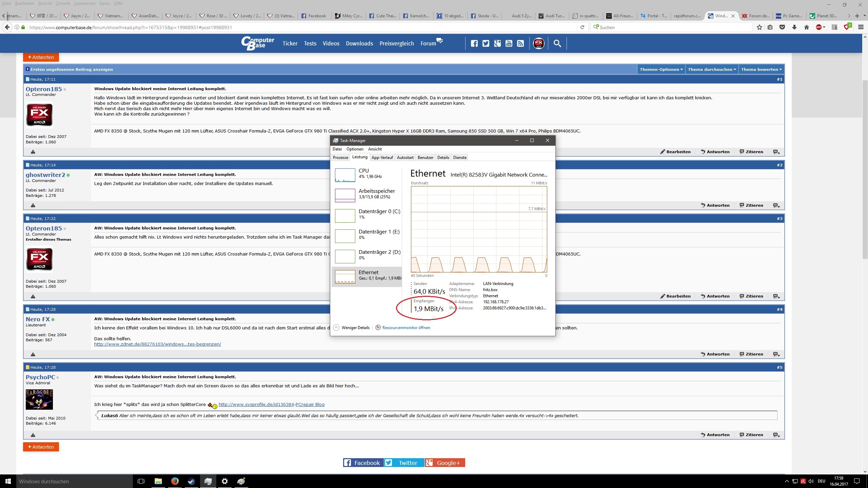Open Optionen menu in Task-Manager
The width and height of the screenshot is (868, 488).
[x=355, y=149]
